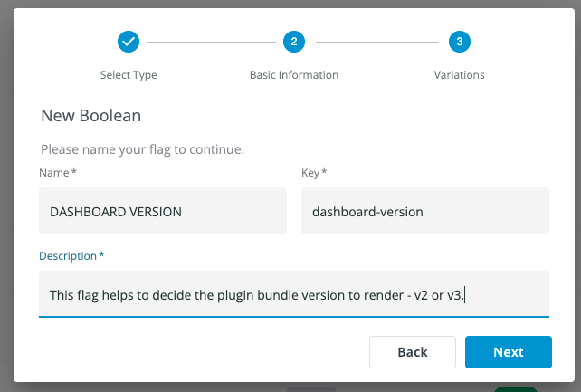Click the New Boolean heading
The height and width of the screenshot is (392, 581).
click(90, 116)
